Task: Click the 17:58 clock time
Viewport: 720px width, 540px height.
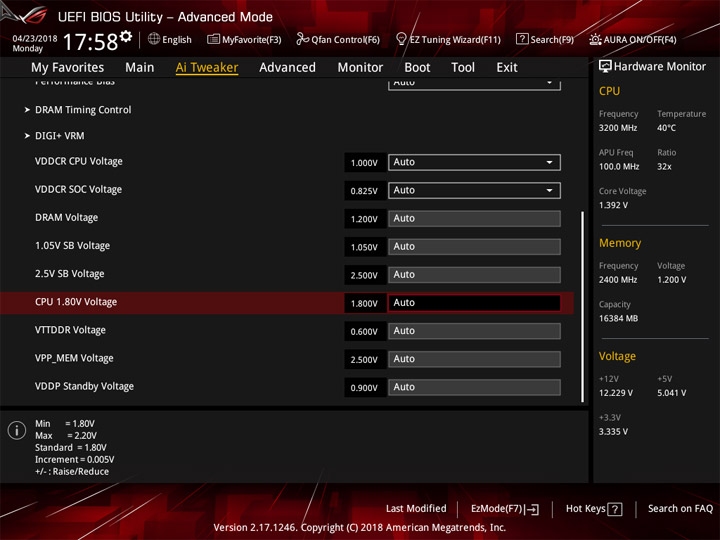Action: pos(90,42)
